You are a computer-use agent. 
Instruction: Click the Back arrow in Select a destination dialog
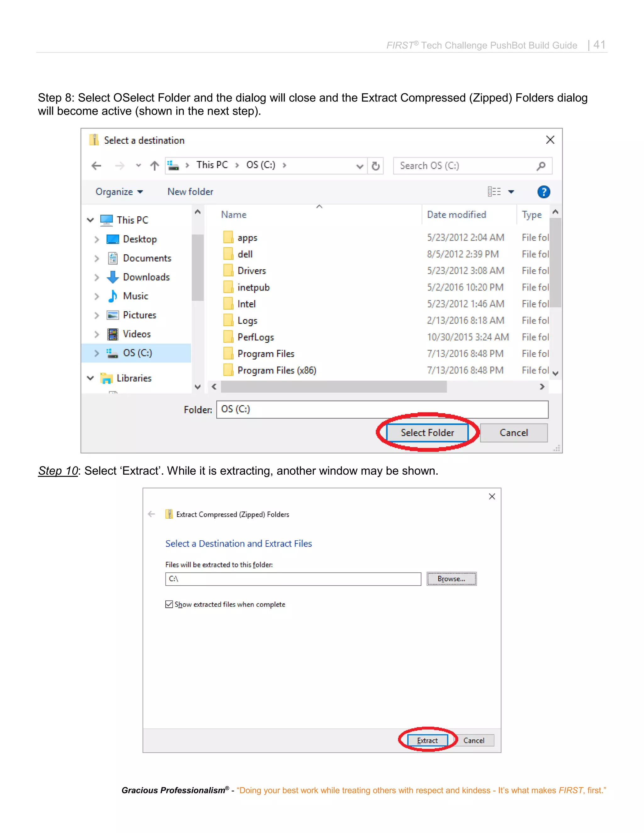pyautogui.click(x=97, y=166)
